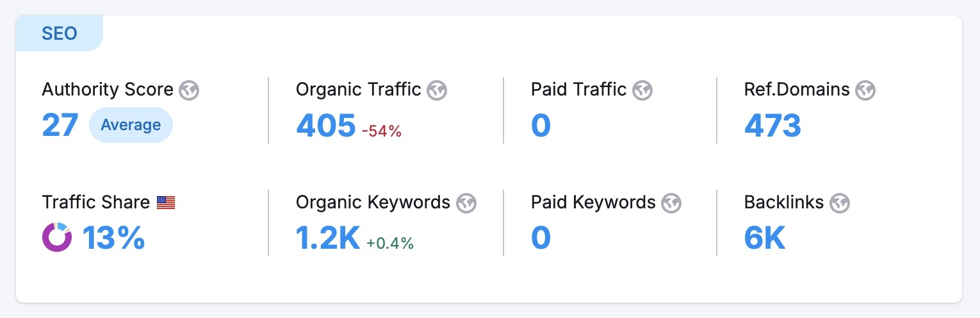Click the globe icon next to Organic Traffic

437,90
